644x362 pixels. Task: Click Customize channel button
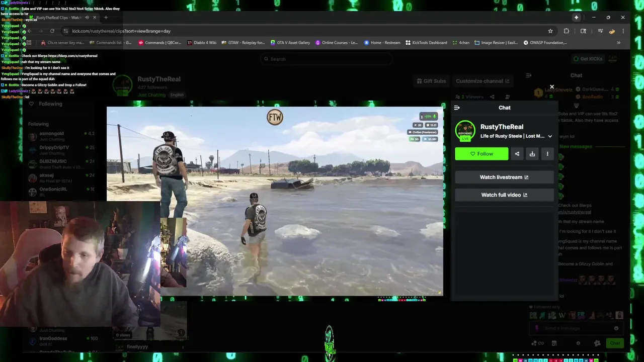tap(482, 81)
